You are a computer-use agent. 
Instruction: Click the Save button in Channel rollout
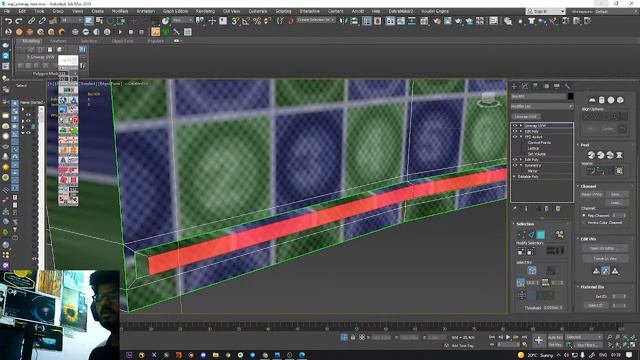pos(616,194)
